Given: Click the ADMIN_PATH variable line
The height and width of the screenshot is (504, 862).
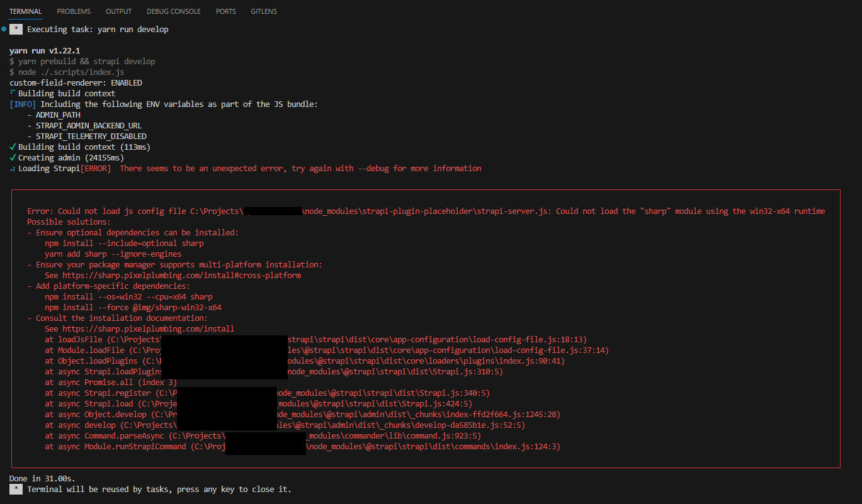Looking at the screenshot, I should (x=54, y=115).
